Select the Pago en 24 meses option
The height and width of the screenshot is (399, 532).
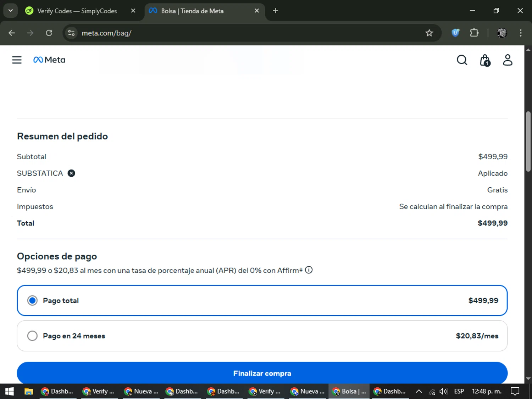262,336
